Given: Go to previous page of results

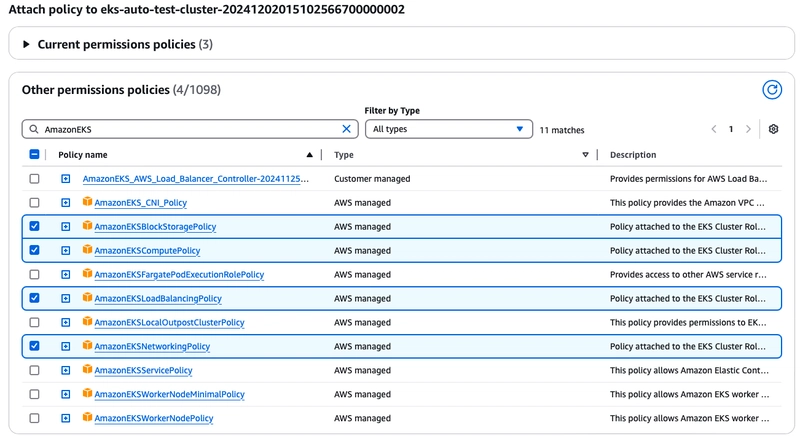Looking at the screenshot, I should (714, 130).
